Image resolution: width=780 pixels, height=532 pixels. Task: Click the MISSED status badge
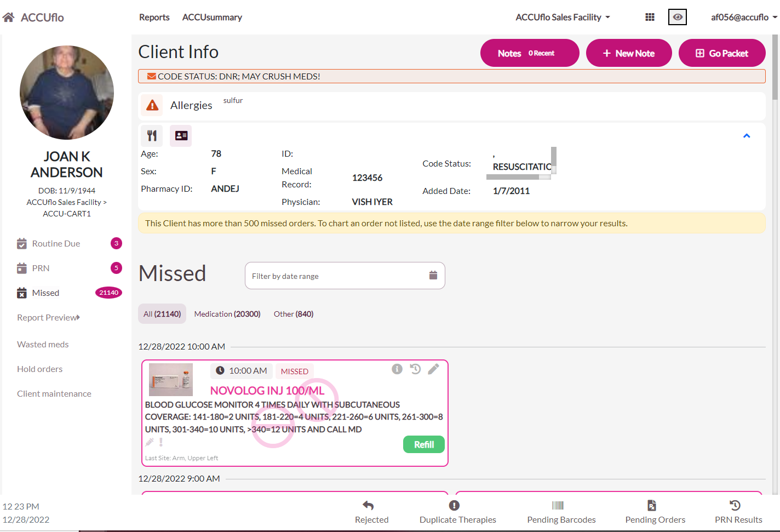tap(295, 371)
